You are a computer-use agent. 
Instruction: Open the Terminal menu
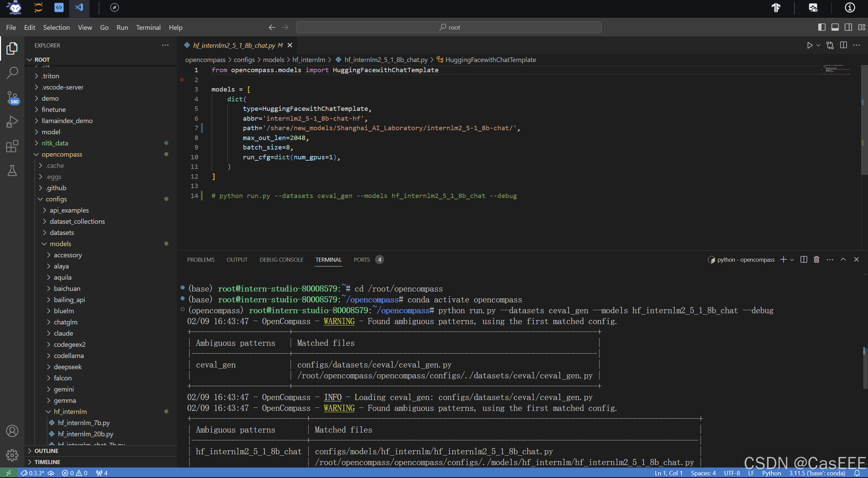click(148, 27)
